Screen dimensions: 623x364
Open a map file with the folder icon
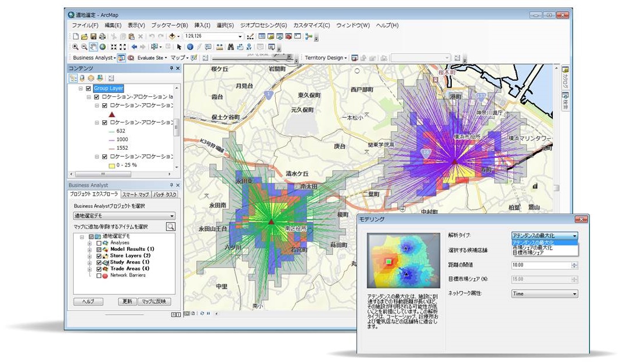click(84, 36)
